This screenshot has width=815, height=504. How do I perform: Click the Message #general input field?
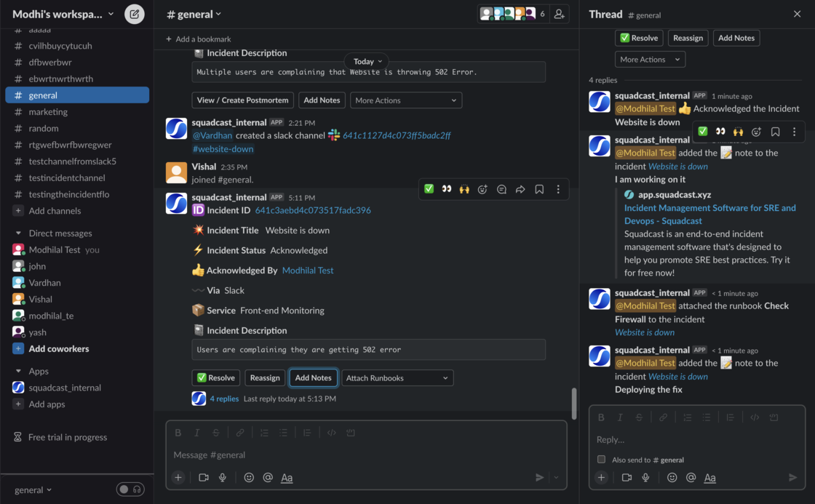click(x=366, y=455)
